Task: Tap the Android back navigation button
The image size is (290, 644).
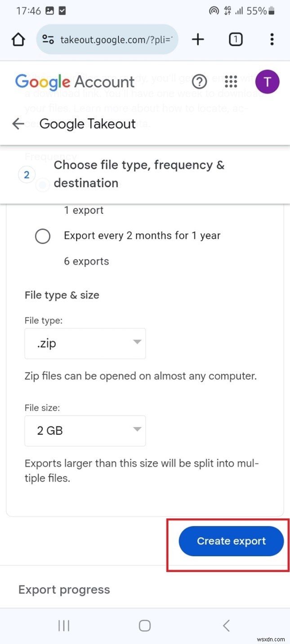Action: click(x=226, y=625)
